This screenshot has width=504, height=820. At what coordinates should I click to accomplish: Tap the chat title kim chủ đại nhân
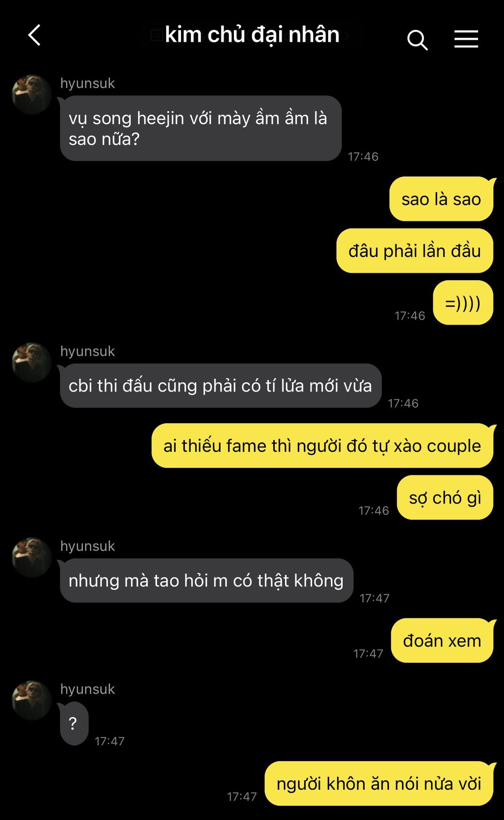pos(252,35)
